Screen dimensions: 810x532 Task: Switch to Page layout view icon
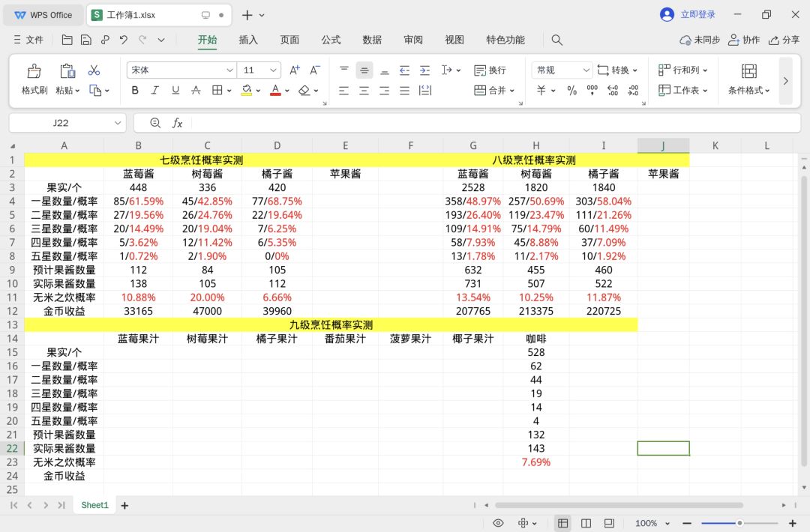click(x=586, y=523)
